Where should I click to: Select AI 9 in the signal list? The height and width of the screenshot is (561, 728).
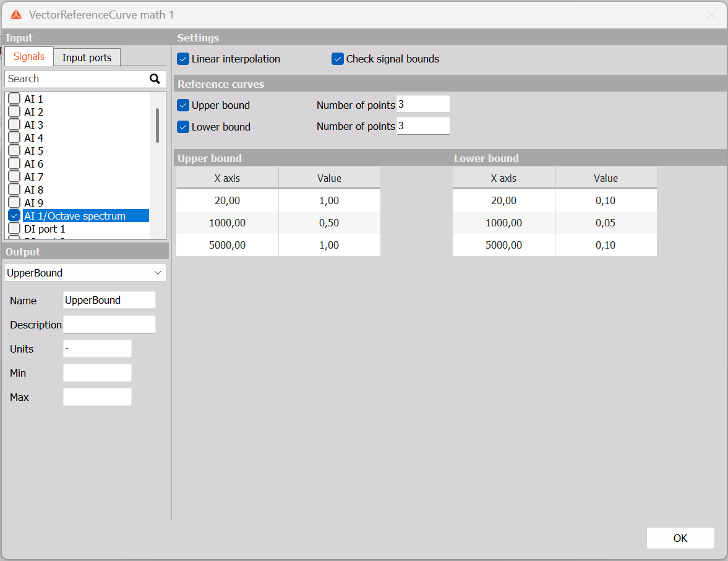[x=34, y=203]
